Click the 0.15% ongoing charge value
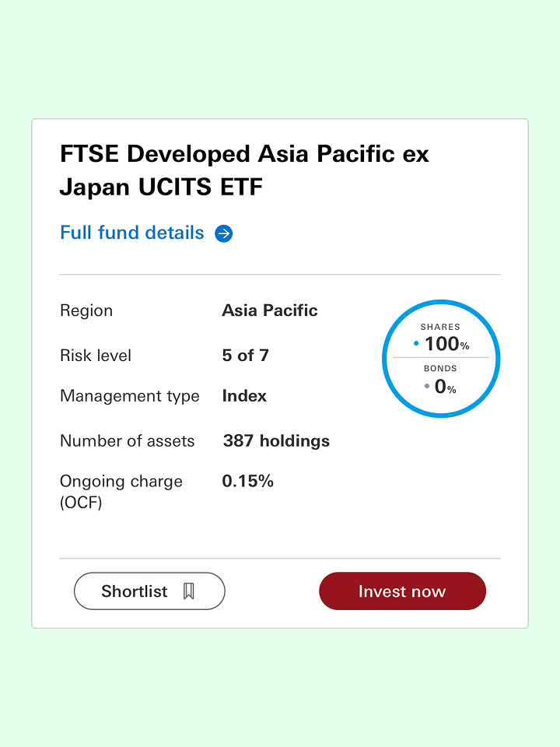Image resolution: width=560 pixels, height=747 pixels. 247,481
